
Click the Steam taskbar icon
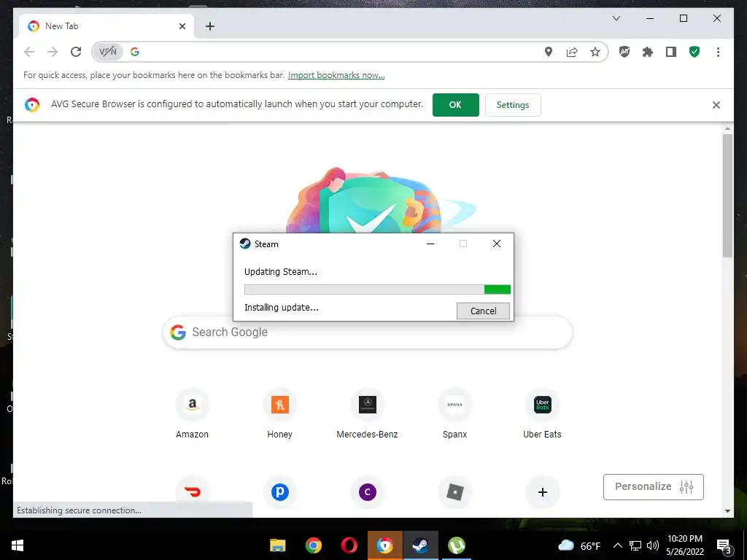coord(421,545)
